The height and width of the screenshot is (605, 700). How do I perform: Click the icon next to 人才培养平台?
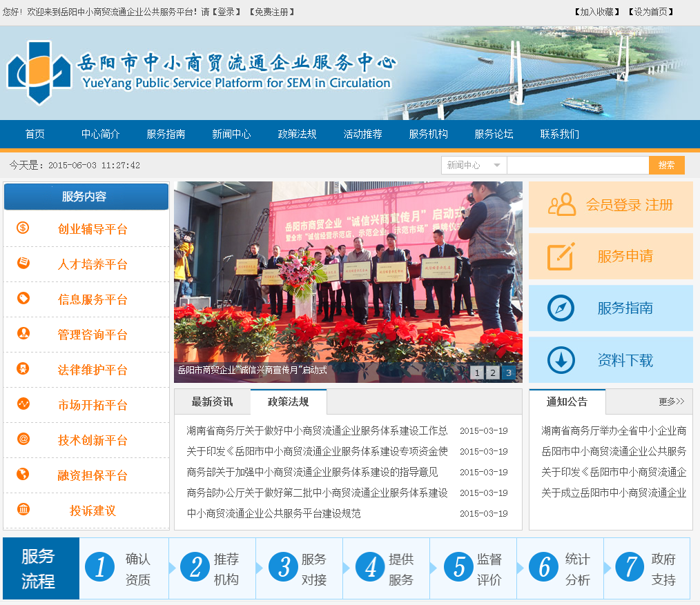(23, 264)
